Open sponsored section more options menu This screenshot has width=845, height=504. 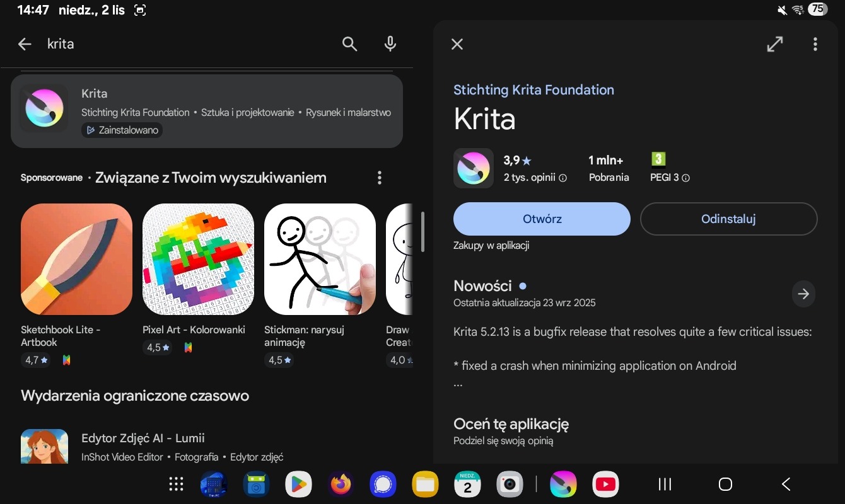[x=379, y=178]
